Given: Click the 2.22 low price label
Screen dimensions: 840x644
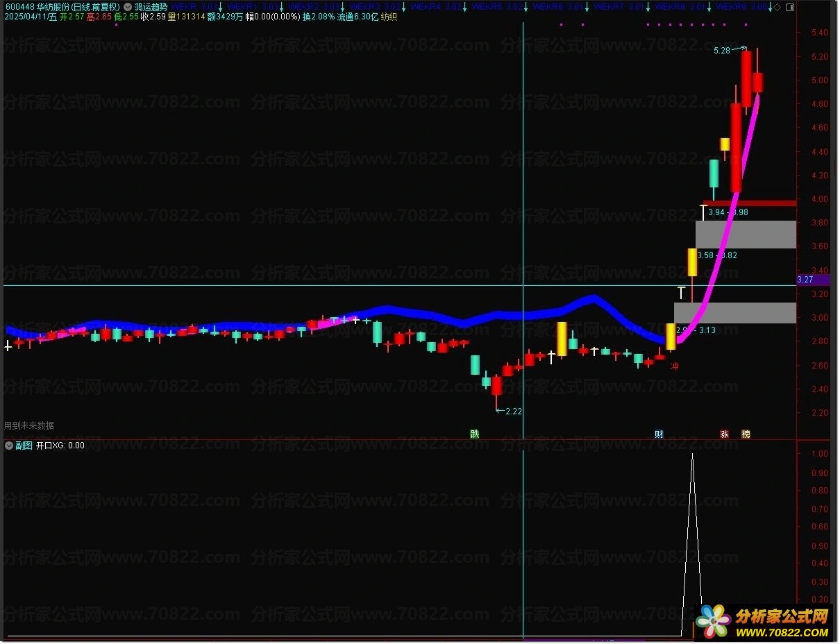Looking at the screenshot, I should click(513, 412).
